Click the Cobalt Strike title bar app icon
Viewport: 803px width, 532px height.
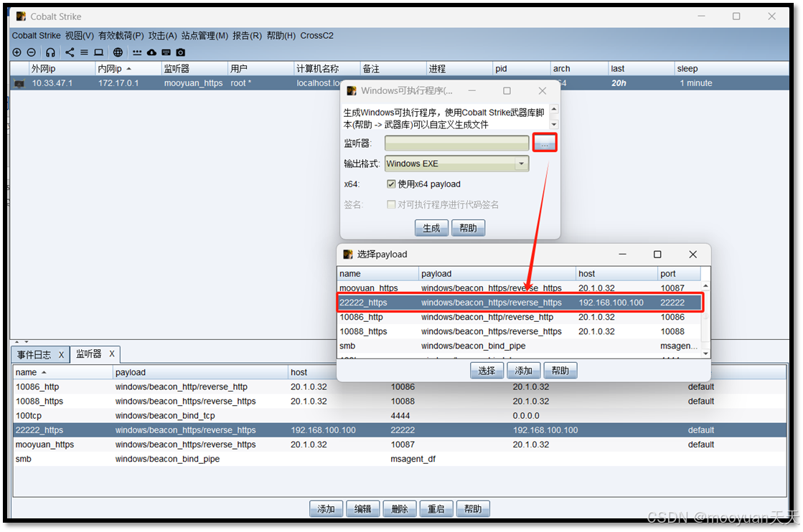pyautogui.click(x=21, y=16)
